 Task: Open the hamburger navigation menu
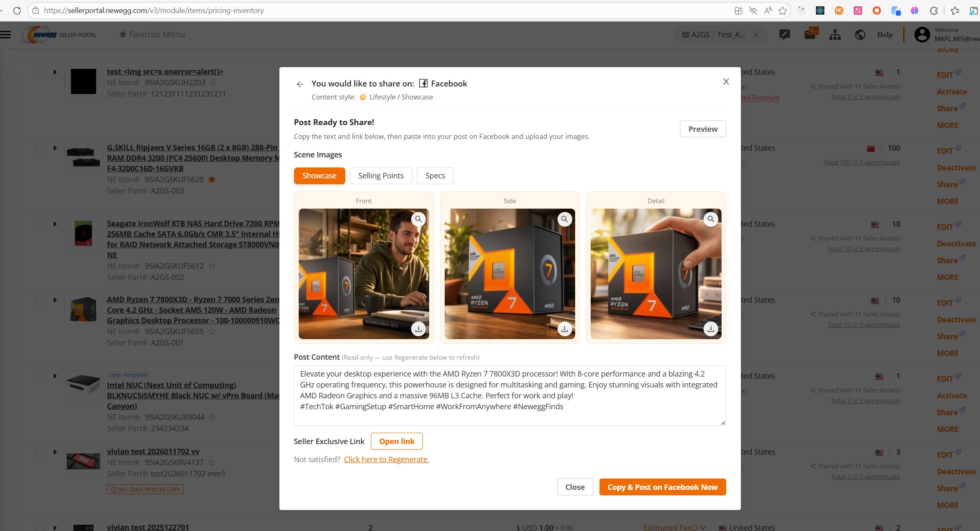pyautogui.click(x=5, y=34)
